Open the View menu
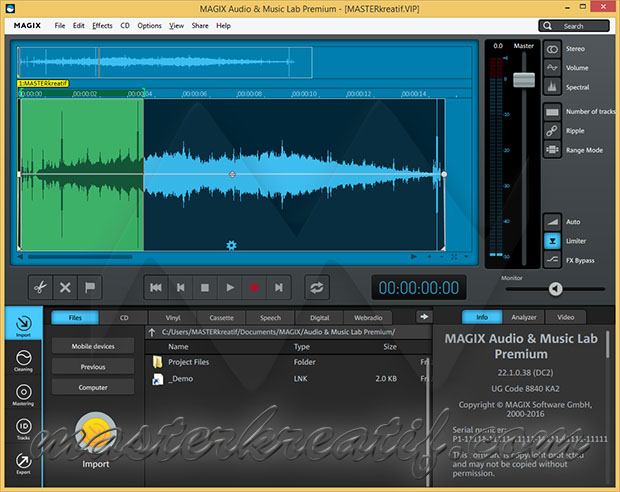Screen dimensions: 620x492 pyautogui.click(x=176, y=26)
